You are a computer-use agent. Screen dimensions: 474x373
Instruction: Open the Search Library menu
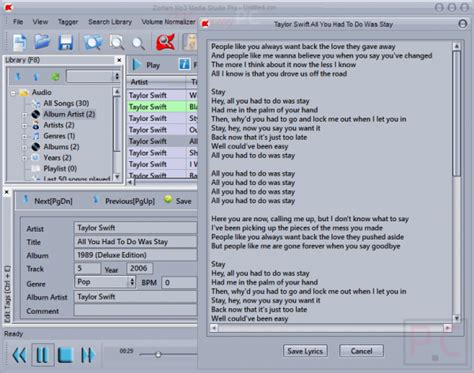point(110,22)
